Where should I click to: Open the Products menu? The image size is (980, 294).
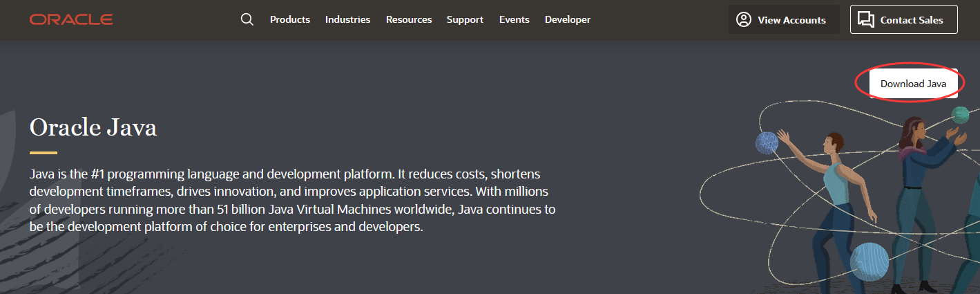pyautogui.click(x=290, y=19)
